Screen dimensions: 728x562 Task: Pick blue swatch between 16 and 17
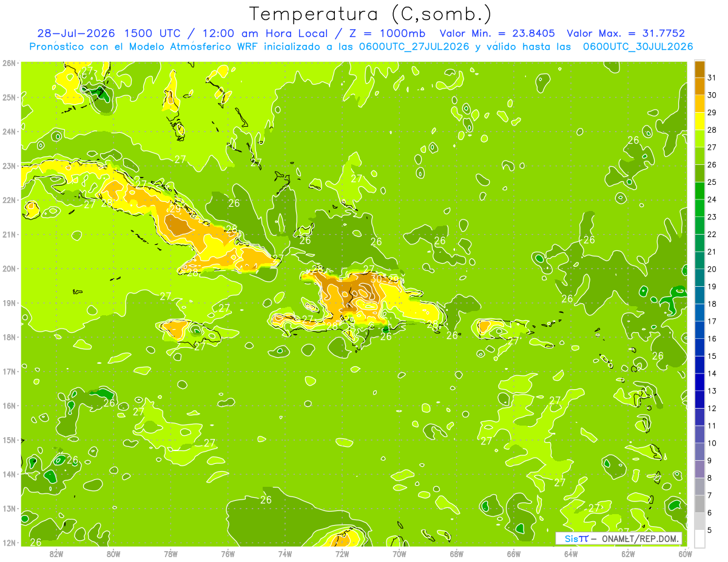point(699,330)
